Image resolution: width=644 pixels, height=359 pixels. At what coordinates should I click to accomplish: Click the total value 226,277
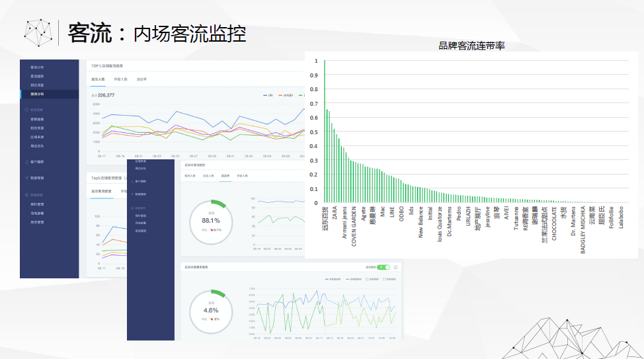pos(106,95)
